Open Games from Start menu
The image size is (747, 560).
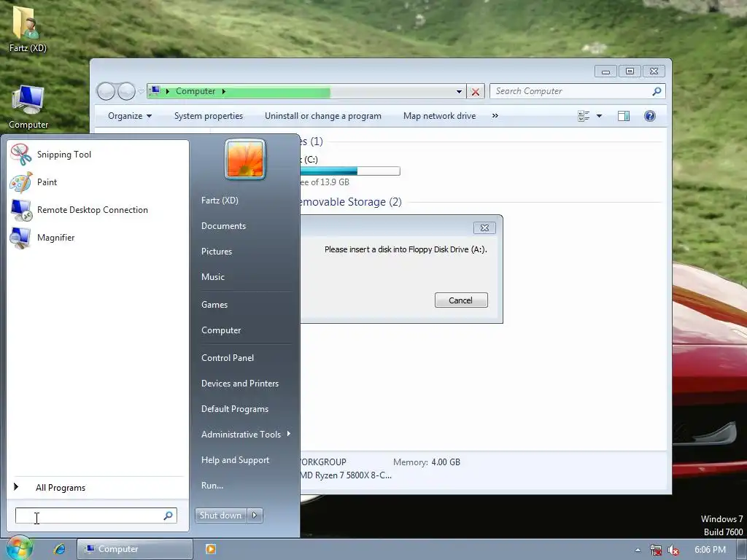(214, 304)
